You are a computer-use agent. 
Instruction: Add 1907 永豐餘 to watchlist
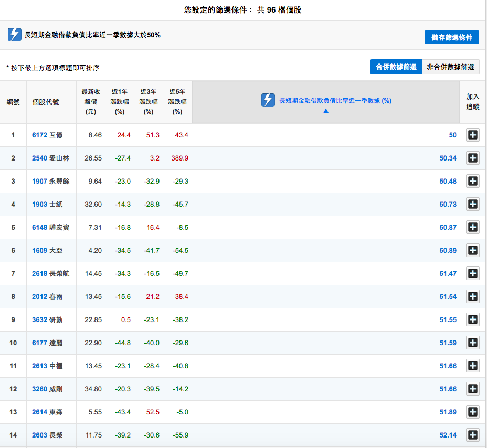coord(472,181)
